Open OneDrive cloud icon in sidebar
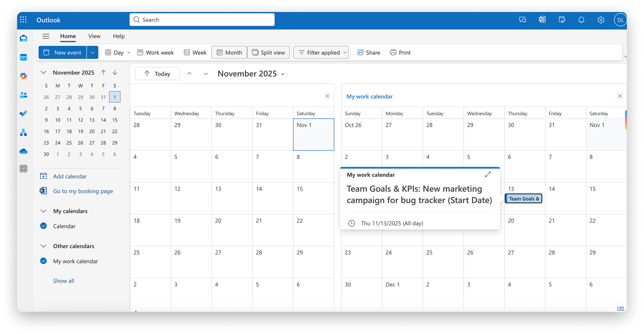Image resolution: width=644 pixels, height=334 pixels. (x=23, y=151)
